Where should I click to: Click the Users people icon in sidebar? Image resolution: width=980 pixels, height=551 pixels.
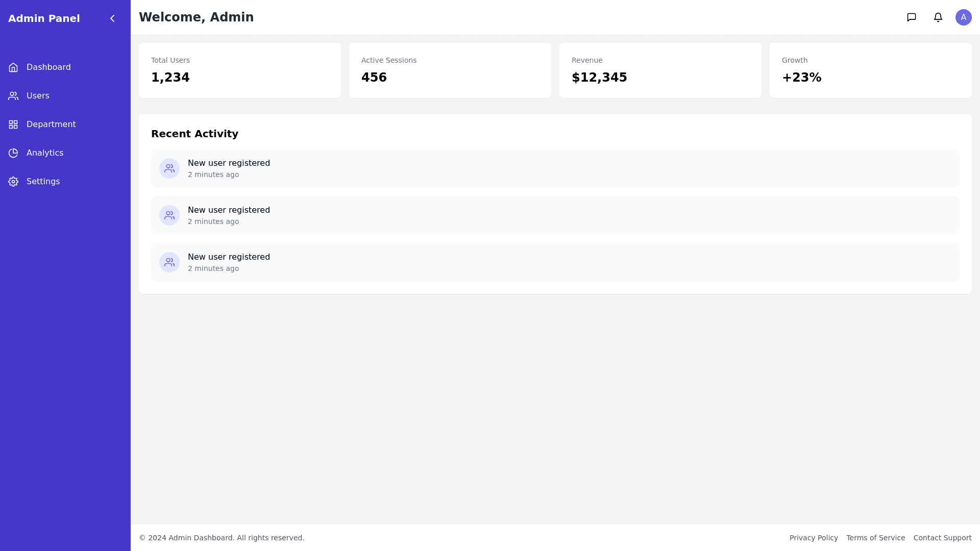(13, 96)
